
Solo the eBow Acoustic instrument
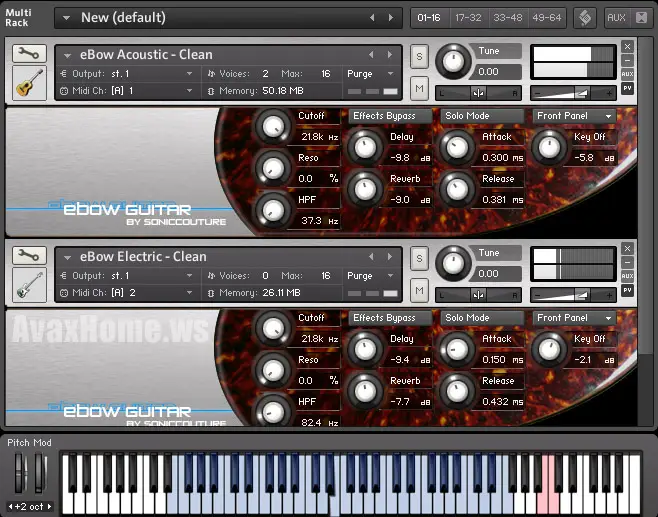(419, 56)
